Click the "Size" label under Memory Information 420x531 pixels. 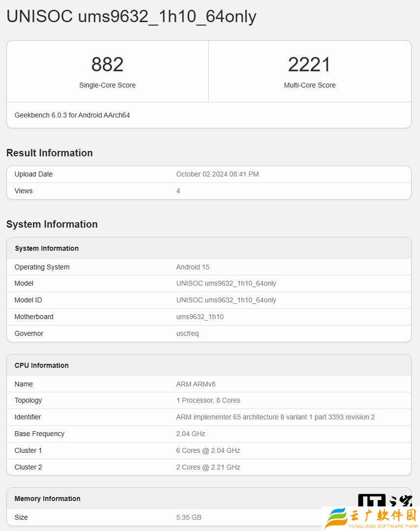pyautogui.click(x=21, y=517)
